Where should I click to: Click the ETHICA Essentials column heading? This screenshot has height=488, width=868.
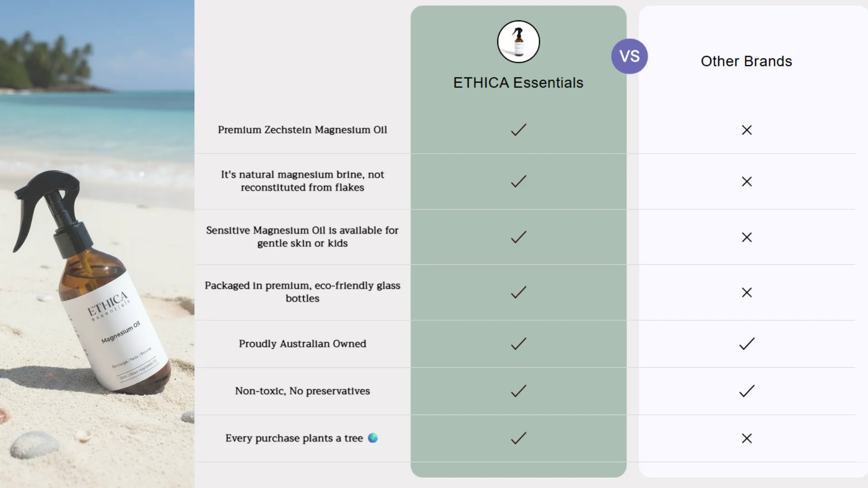coord(518,83)
